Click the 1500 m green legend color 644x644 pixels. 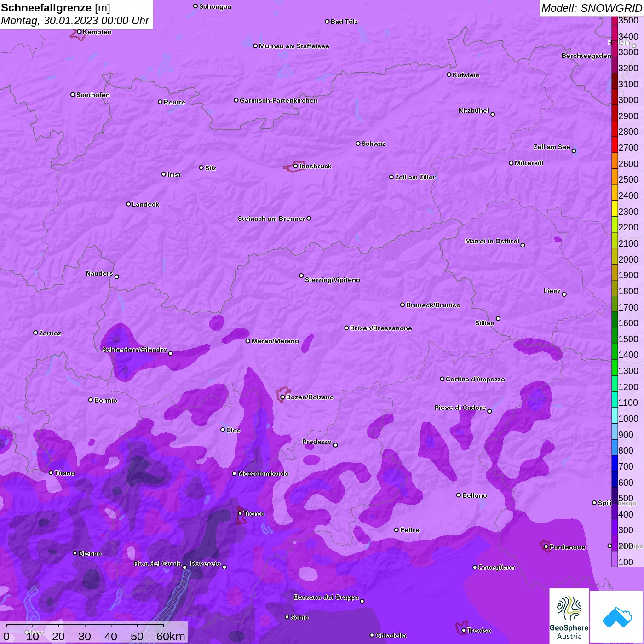[x=615, y=336]
